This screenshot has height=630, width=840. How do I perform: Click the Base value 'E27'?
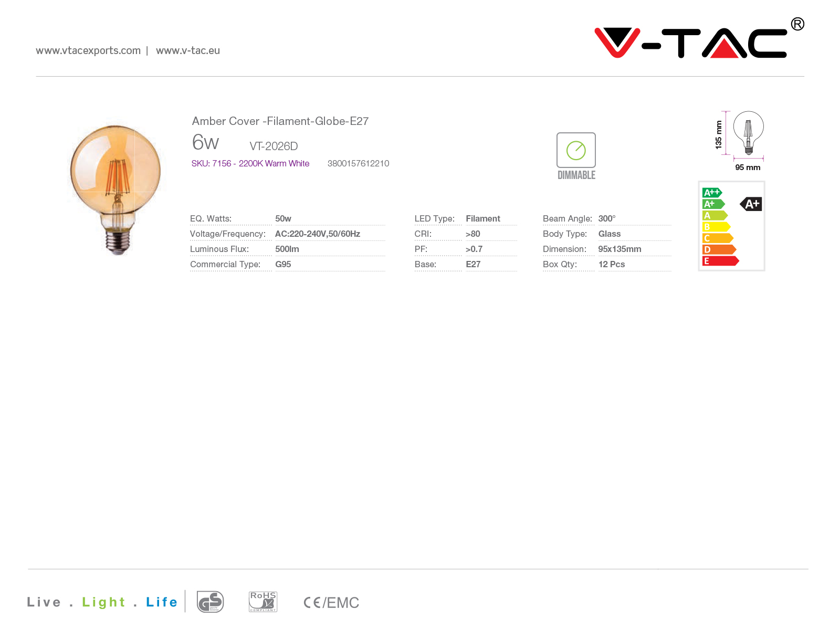(x=473, y=264)
